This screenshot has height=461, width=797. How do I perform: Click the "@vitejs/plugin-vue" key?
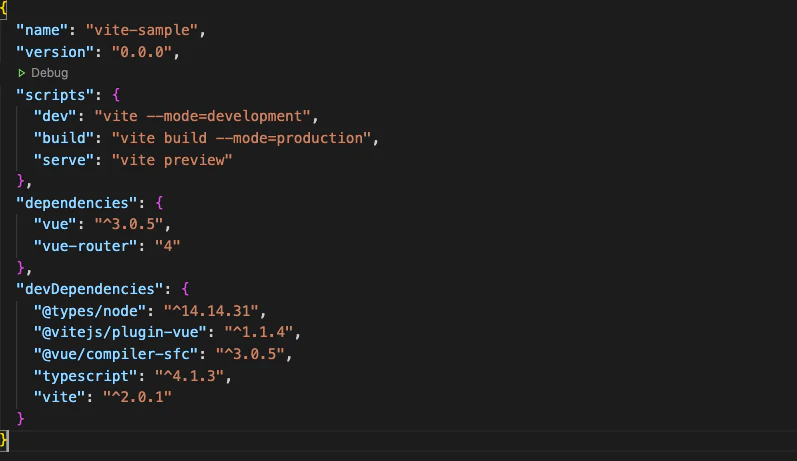pyautogui.click(x=120, y=332)
